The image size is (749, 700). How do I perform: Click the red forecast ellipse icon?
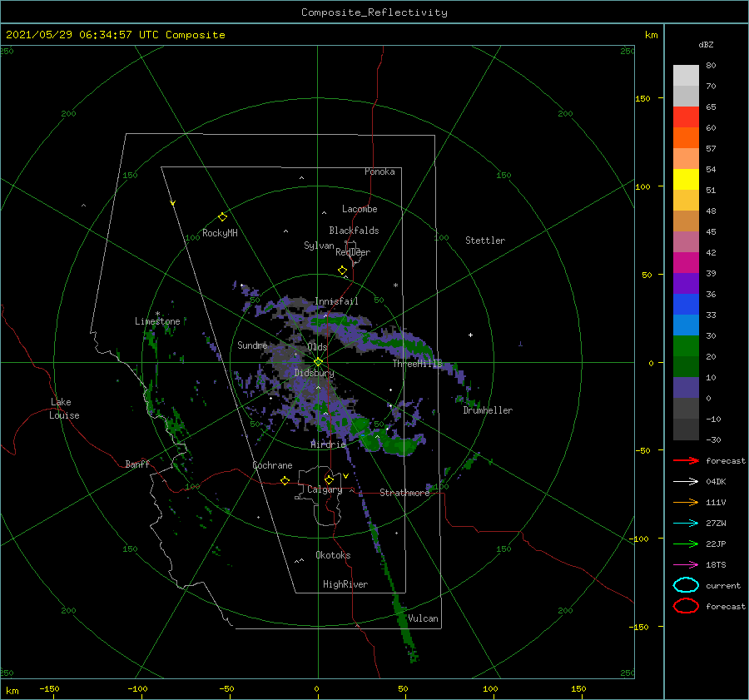click(686, 606)
